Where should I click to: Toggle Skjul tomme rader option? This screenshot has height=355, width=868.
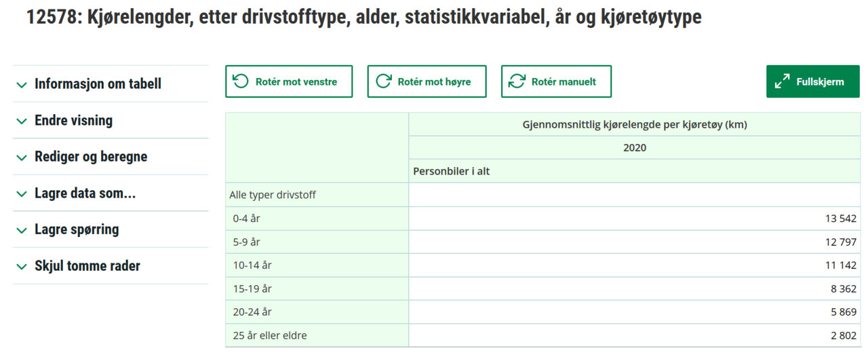[x=87, y=265]
